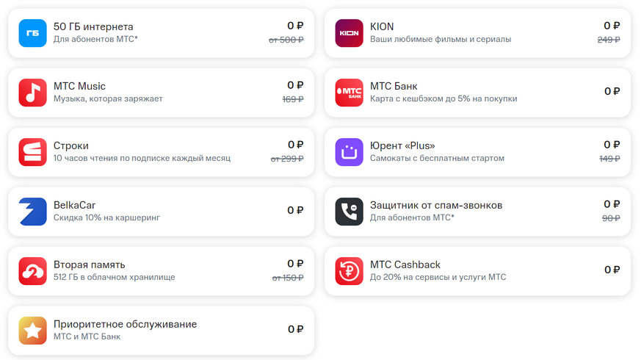Image resolution: width=644 pixels, height=360 pixels.
Task: Click the Вторая память 512 ГБ description
Action: point(114,278)
